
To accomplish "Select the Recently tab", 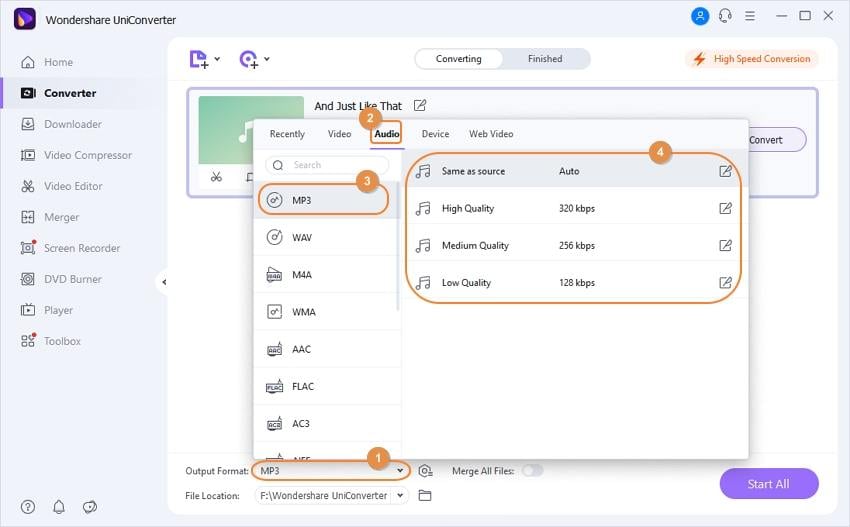I will pyautogui.click(x=287, y=134).
